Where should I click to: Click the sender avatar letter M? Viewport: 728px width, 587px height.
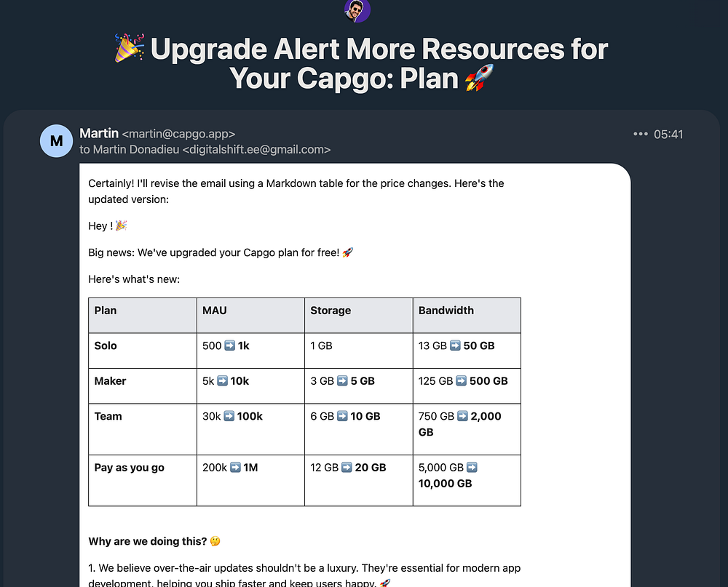pyautogui.click(x=56, y=141)
